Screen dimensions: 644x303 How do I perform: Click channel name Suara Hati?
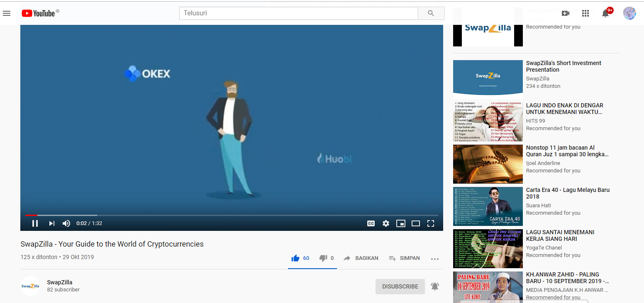(x=539, y=206)
